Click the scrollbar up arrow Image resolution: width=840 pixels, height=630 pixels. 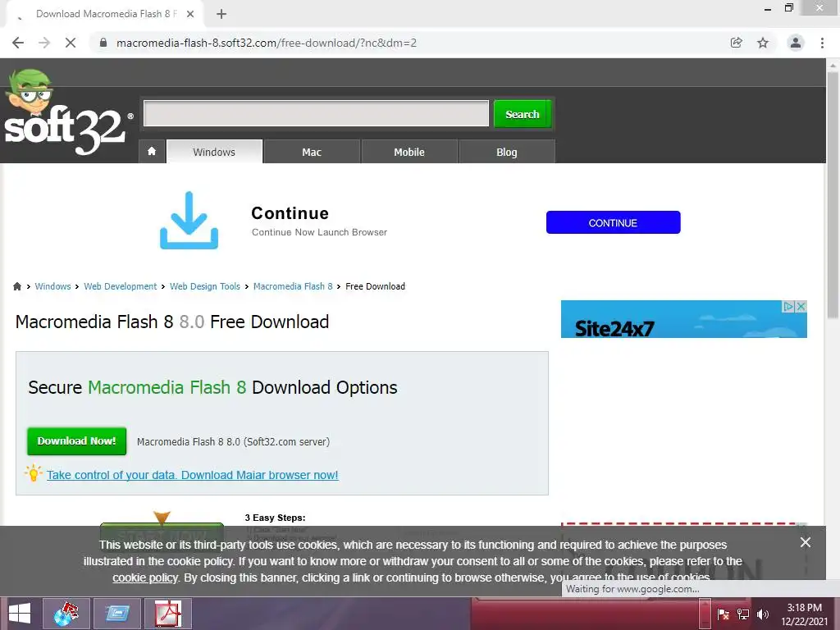[x=833, y=65]
